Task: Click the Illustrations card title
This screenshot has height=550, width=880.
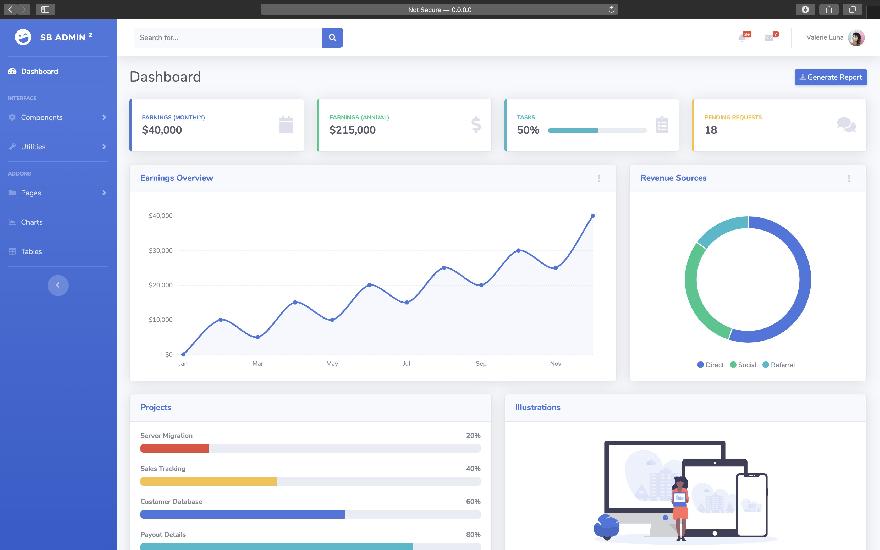Action: pyautogui.click(x=538, y=407)
